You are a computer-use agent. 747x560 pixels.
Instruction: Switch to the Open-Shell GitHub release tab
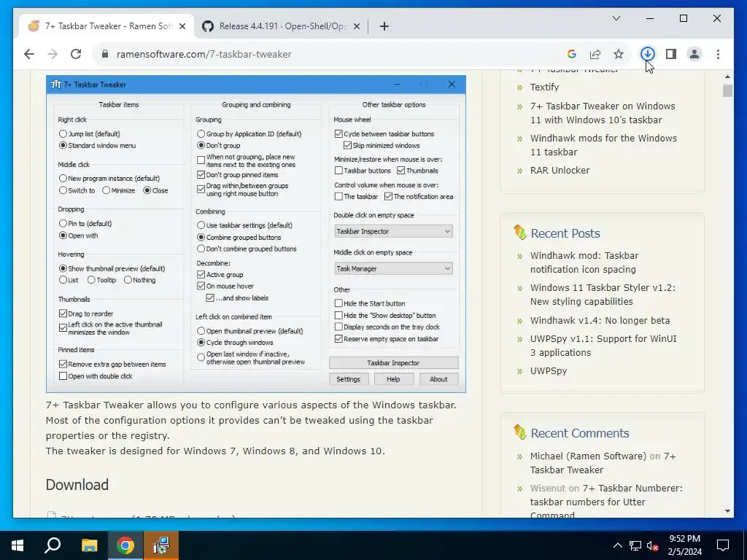click(281, 26)
